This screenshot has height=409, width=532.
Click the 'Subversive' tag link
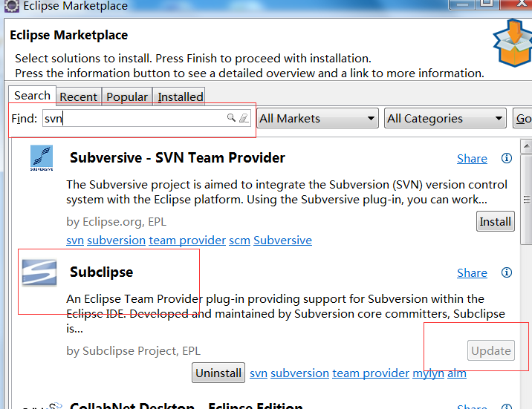[x=282, y=241]
